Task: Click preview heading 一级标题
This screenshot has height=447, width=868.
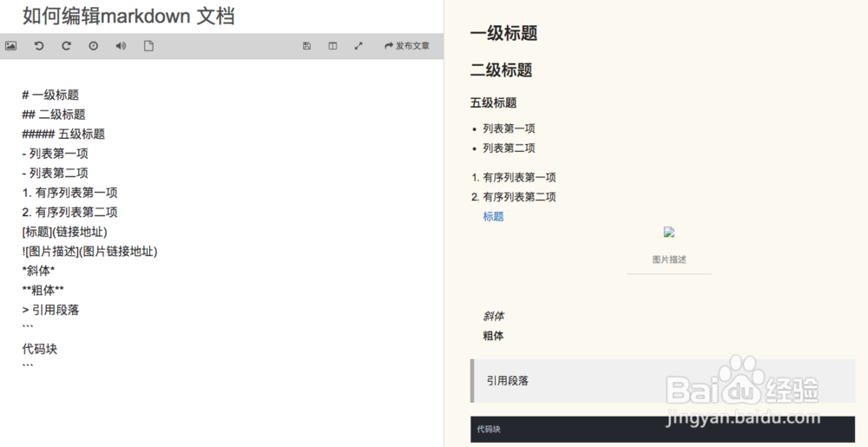Action: (x=503, y=33)
